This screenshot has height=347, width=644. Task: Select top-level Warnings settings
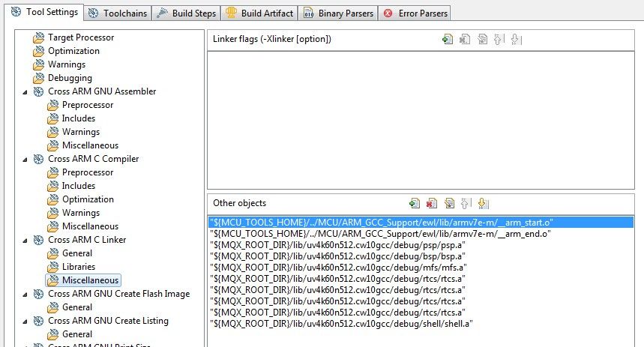point(67,64)
